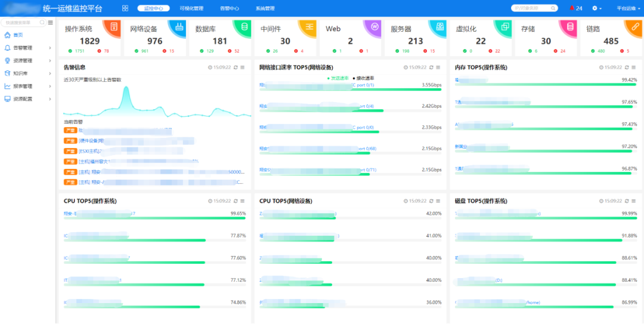Click the 3.55Gbps interface rate bar
The height and width of the screenshot is (324, 644).
point(351,90)
